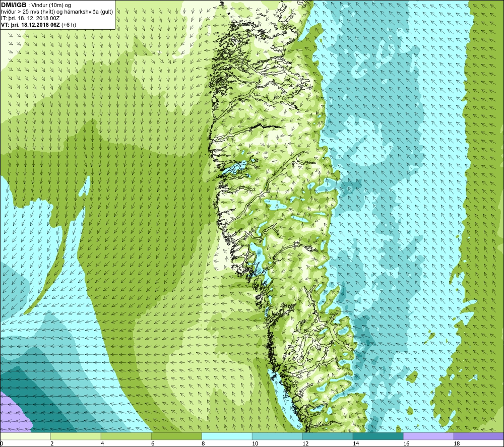Click the legend scale label '4'
This screenshot has width=504, height=447.
102,444
